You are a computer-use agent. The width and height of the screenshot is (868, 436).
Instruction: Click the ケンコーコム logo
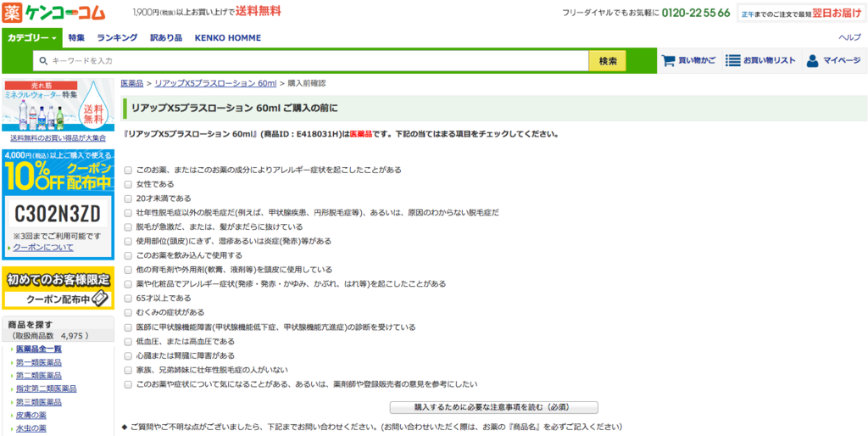click(53, 11)
